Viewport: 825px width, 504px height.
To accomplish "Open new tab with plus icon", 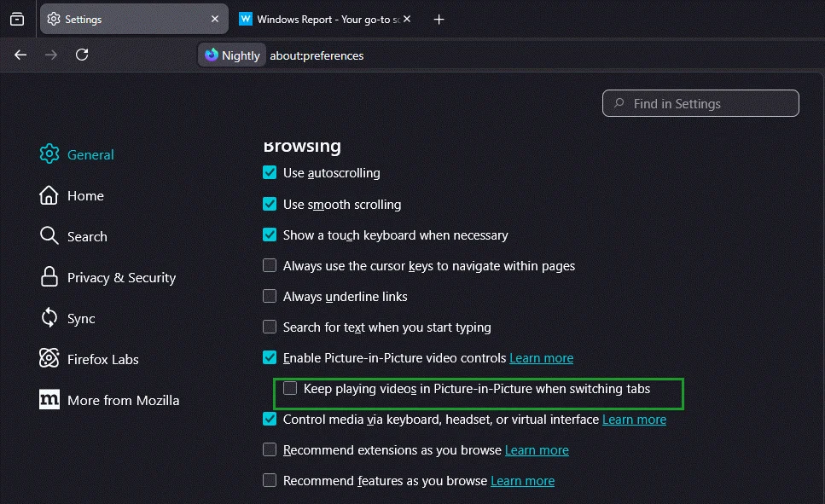I will (x=439, y=19).
